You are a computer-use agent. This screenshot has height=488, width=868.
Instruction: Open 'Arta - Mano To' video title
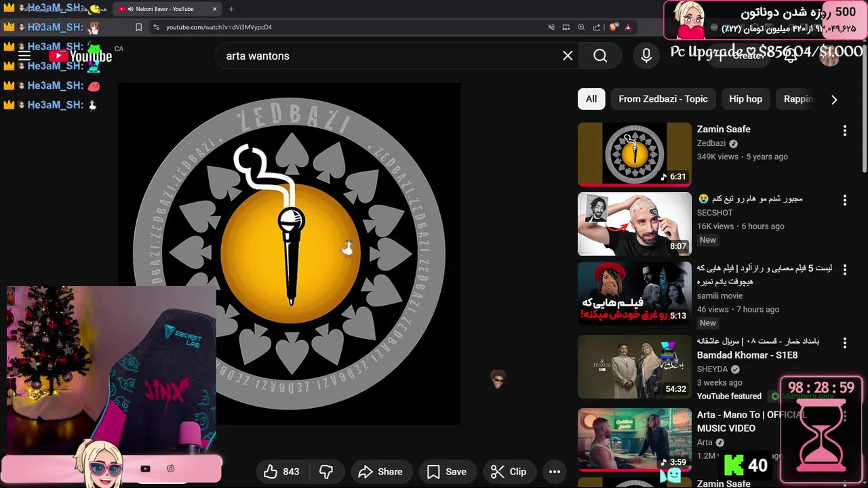(751, 421)
